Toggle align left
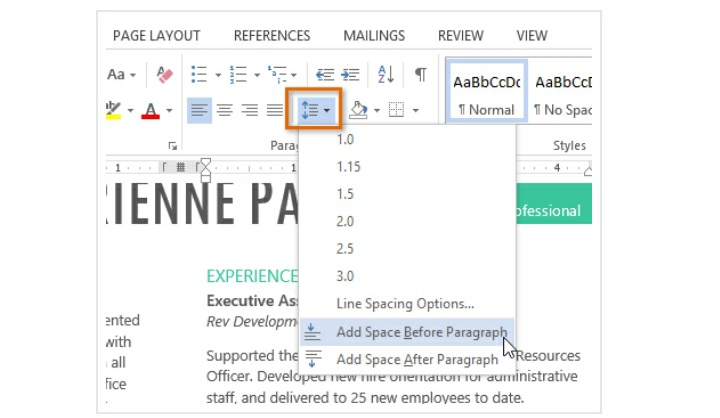 (200, 110)
